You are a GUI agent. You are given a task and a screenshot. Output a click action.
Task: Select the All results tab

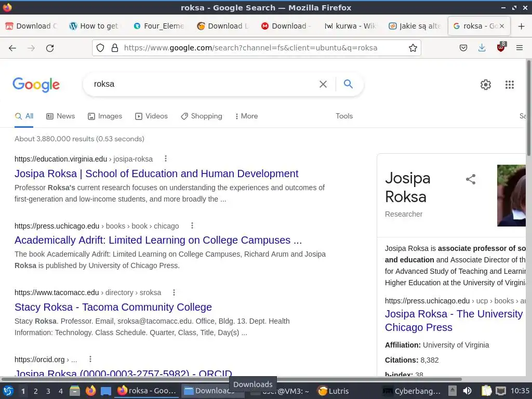click(x=24, y=116)
